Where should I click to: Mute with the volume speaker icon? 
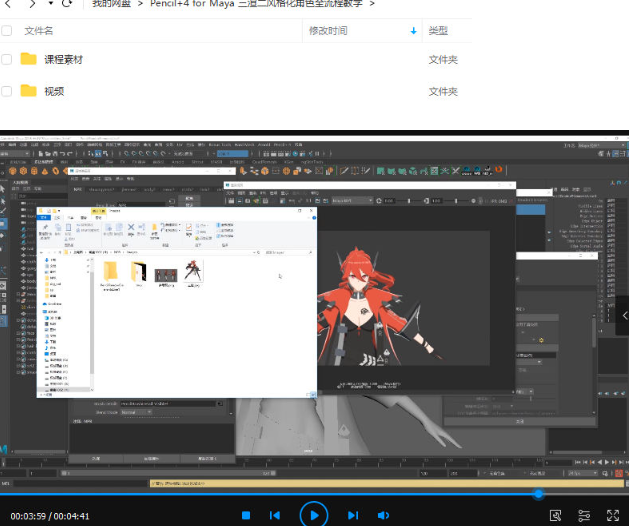(383, 515)
